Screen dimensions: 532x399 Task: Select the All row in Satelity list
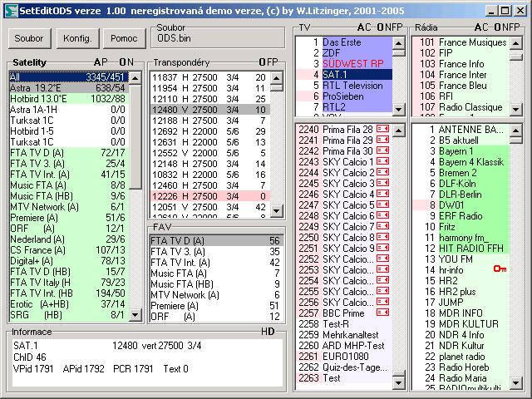(x=69, y=77)
